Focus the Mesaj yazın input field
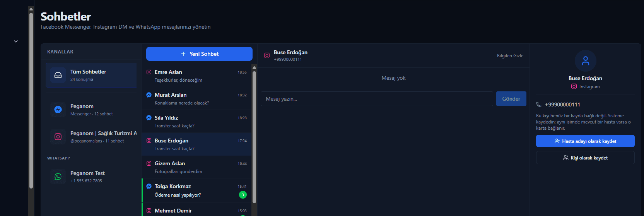The height and width of the screenshot is (216, 644). (x=377, y=99)
